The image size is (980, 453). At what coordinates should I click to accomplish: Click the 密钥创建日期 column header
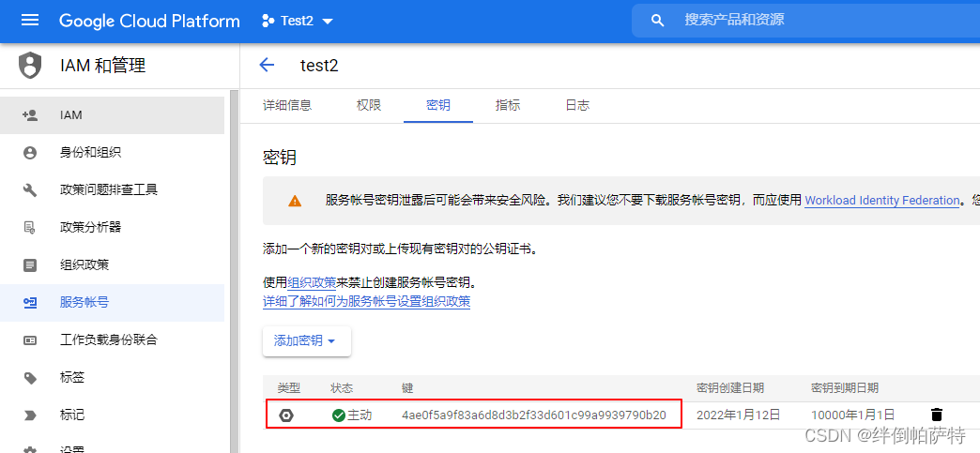730,388
